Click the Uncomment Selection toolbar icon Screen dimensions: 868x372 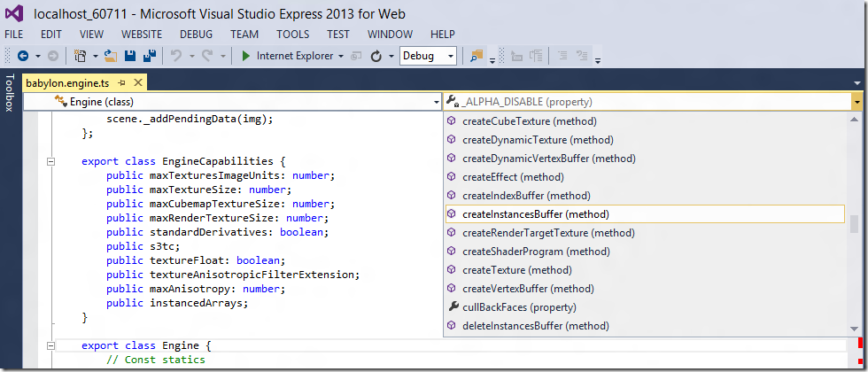[x=582, y=56]
